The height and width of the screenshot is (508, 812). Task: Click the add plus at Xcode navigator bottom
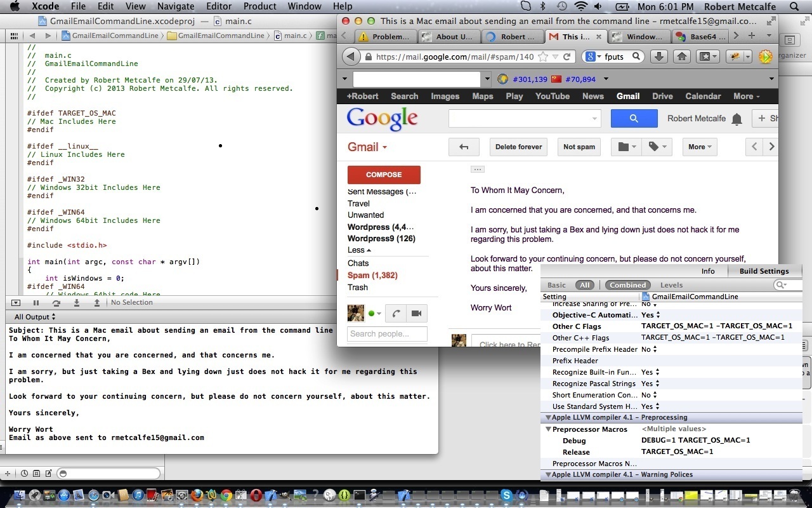click(8, 473)
